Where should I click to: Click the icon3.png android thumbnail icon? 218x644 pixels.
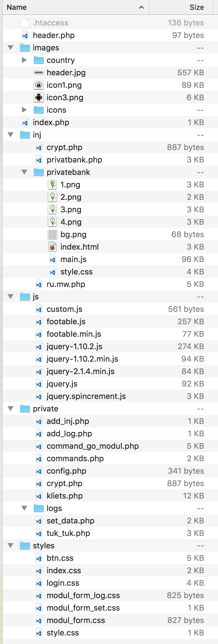[x=39, y=98]
